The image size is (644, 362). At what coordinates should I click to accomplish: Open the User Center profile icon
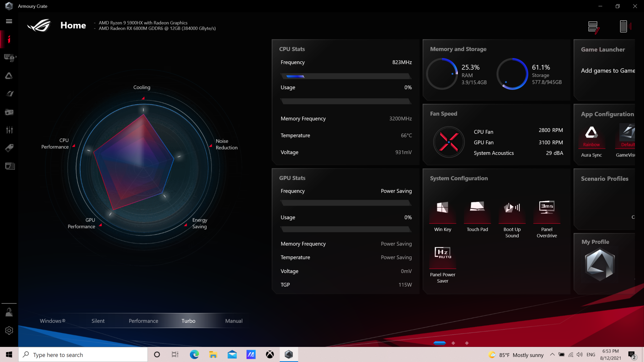[9, 312]
